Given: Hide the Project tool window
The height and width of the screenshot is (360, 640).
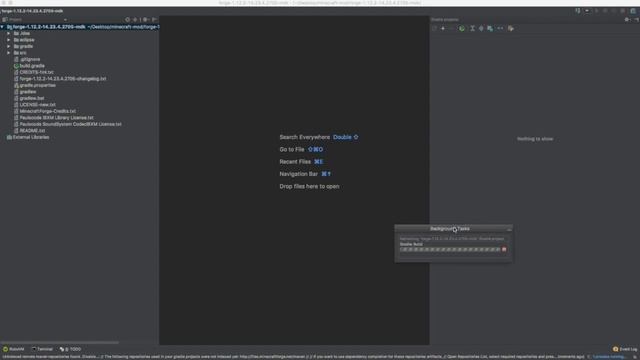Looking at the screenshot, I should pyautogui.click(x=154, y=20).
